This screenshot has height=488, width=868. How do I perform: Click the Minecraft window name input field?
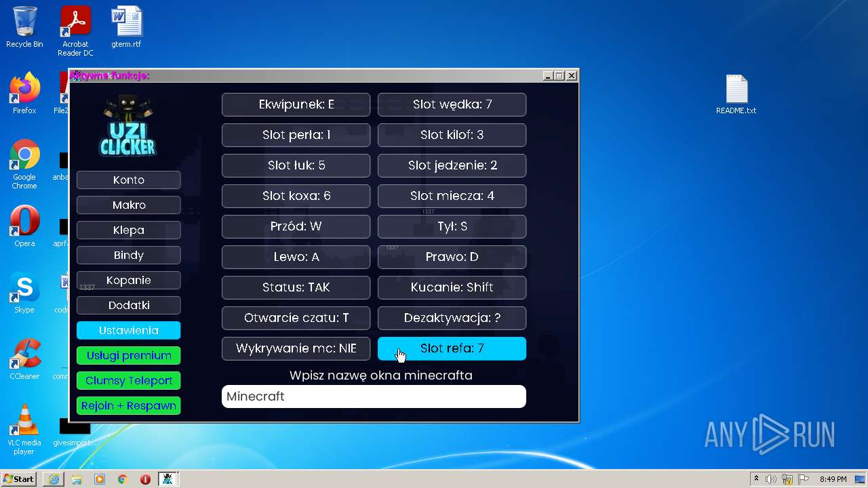tap(374, 396)
